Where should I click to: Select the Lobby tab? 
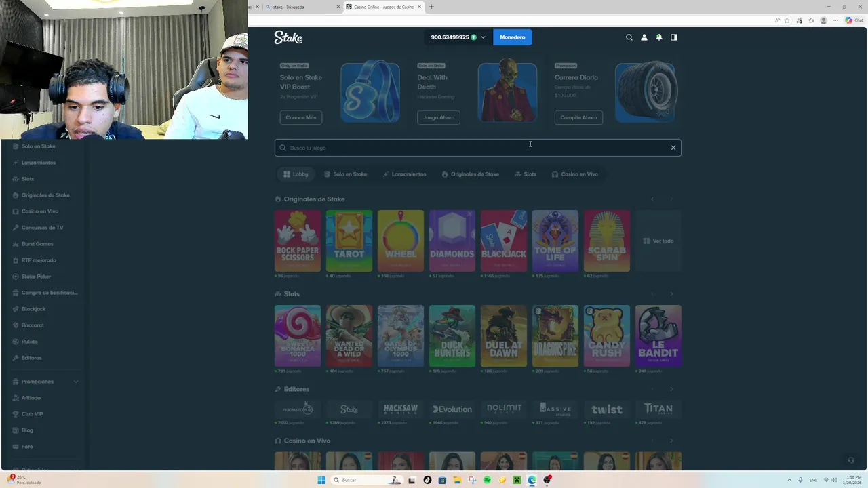pos(296,174)
